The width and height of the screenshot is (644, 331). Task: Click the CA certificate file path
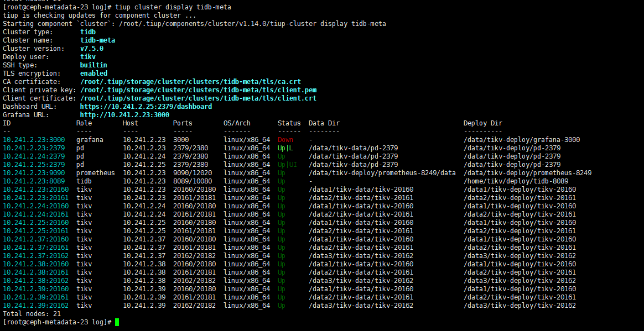[x=190, y=82]
